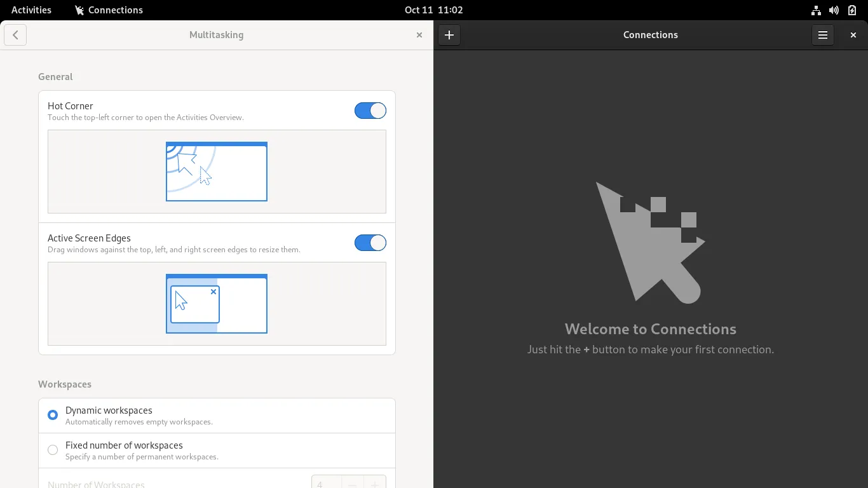Go back from the Multitasking panel
This screenshot has width=868, height=488.
15,35
